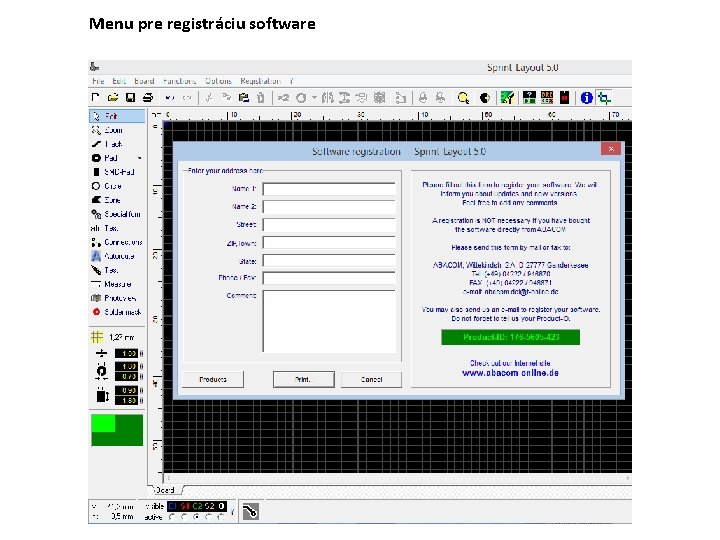
Task: Open the Board menu
Action: (x=144, y=81)
